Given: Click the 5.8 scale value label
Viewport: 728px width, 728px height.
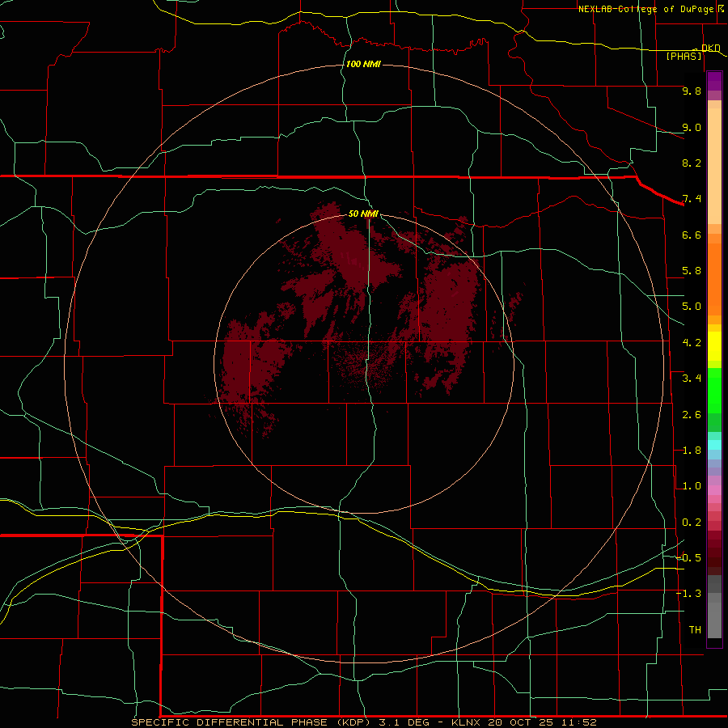Looking at the screenshot, I should (692, 271).
